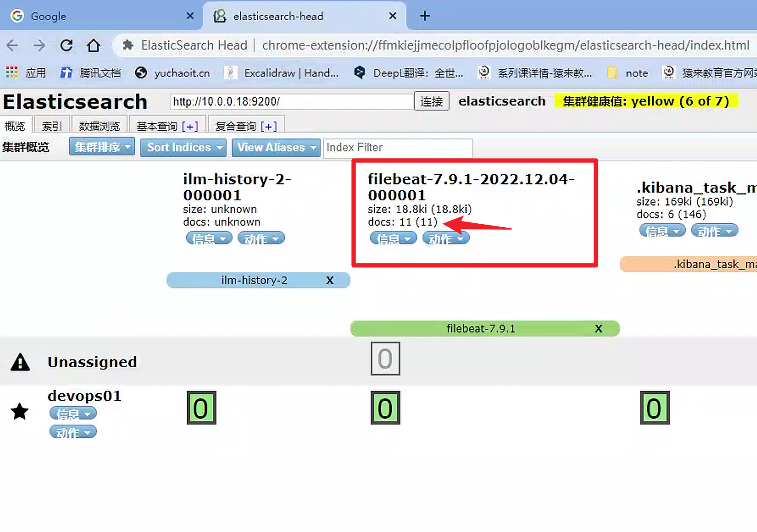Remove the filebeat-7.9.1 alias with X
The width and height of the screenshot is (757, 532).
[598, 329]
